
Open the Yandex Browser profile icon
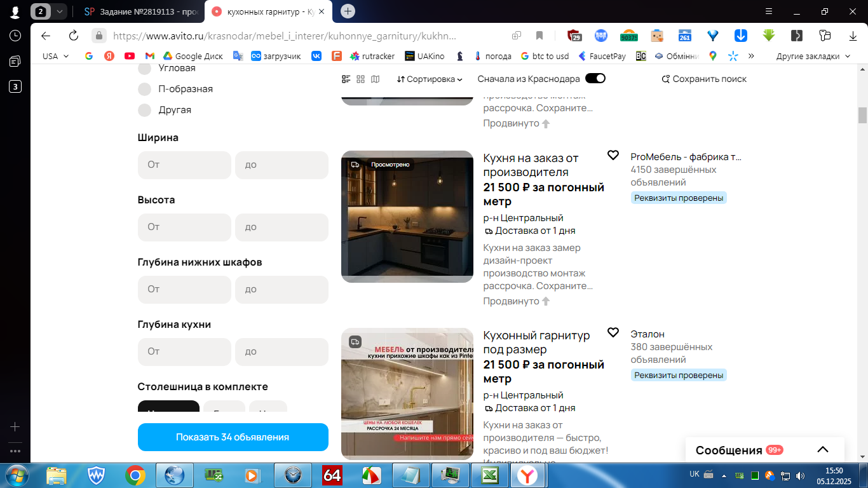(15, 12)
